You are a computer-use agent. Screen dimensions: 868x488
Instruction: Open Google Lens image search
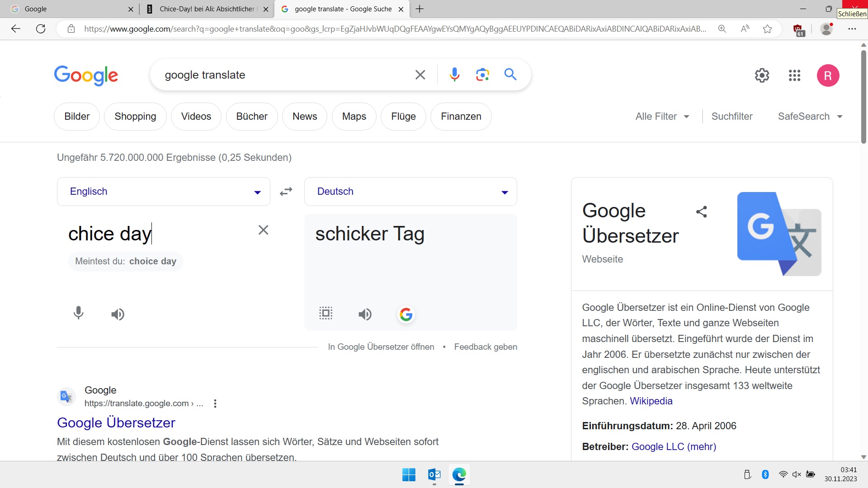[482, 75]
